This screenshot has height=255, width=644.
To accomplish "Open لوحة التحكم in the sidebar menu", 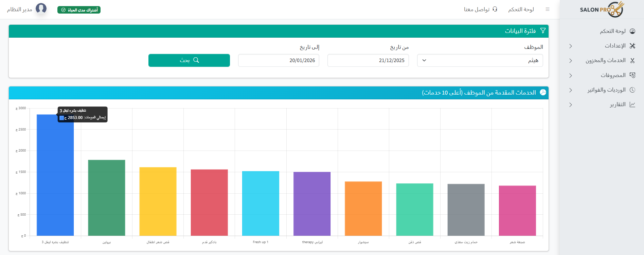I will [612, 31].
